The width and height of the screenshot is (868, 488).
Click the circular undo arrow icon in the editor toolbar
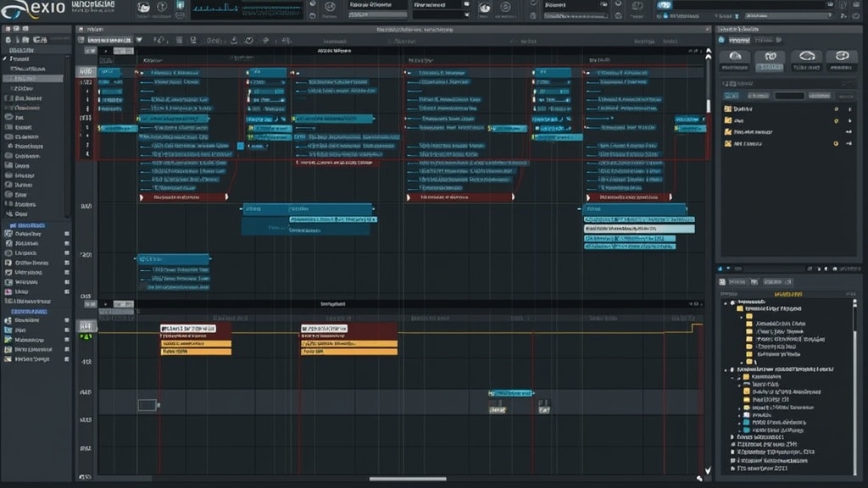249,41
